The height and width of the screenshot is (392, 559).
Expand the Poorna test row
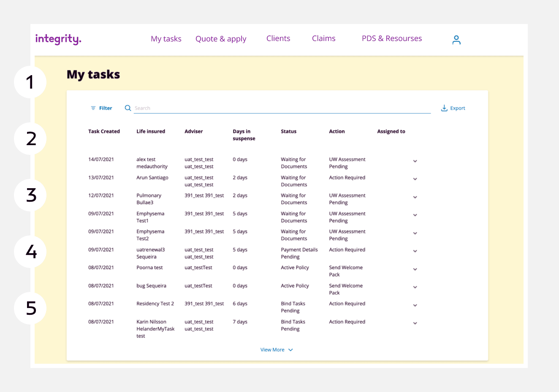[x=415, y=269]
